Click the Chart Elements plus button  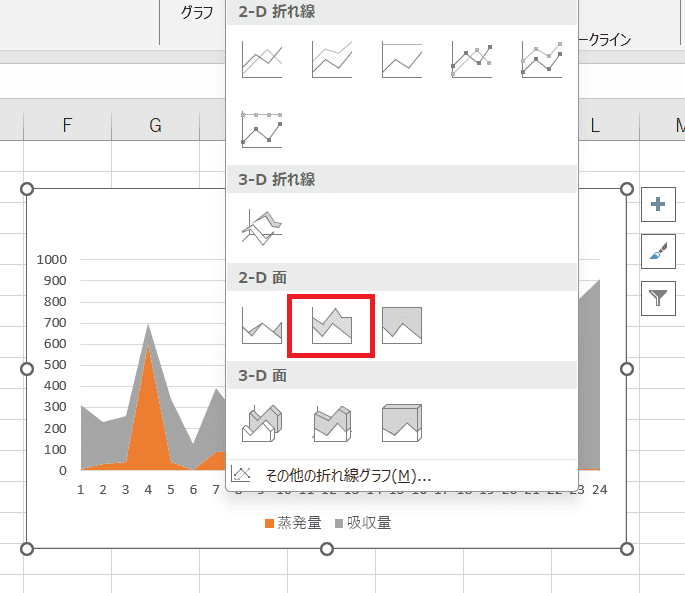(658, 205)
